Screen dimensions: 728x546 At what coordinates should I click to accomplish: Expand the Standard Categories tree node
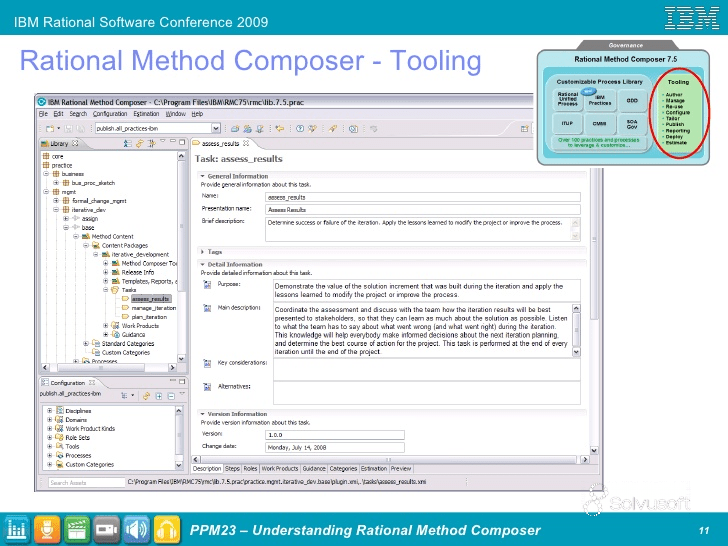(x=85, y=344)
